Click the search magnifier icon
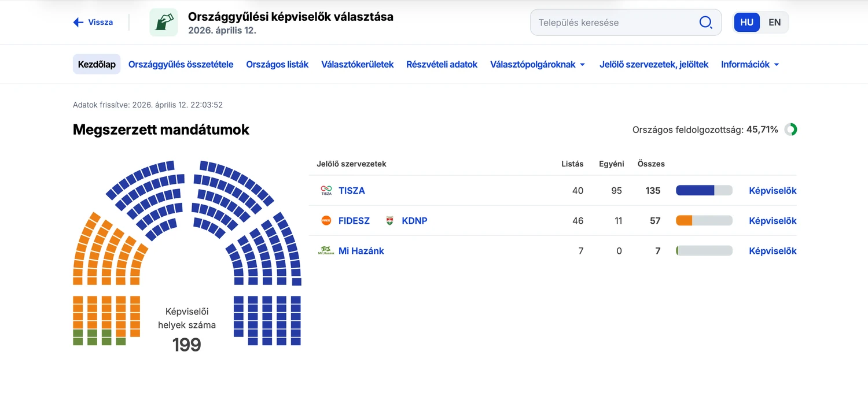 pos(705,23)
